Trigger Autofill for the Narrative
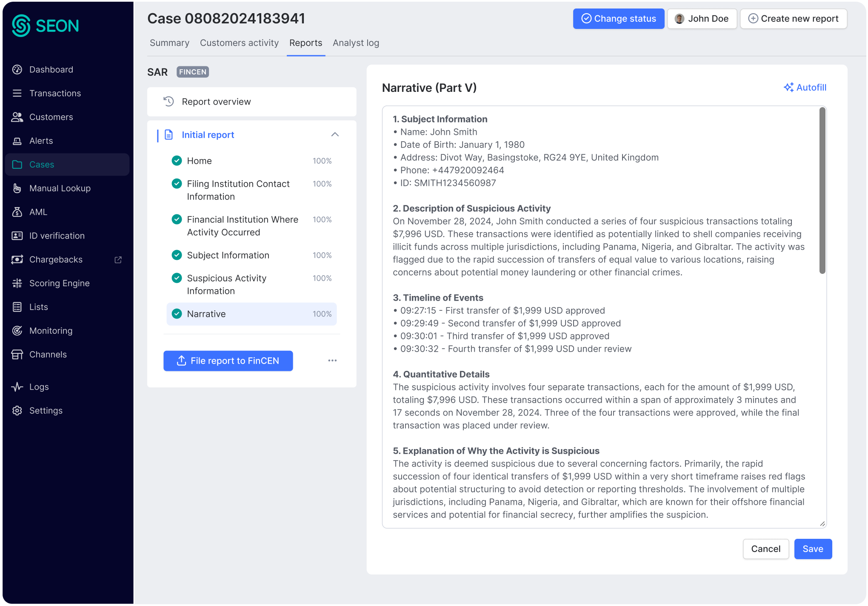Screen dimensions: 868x606 click(805, 87)
